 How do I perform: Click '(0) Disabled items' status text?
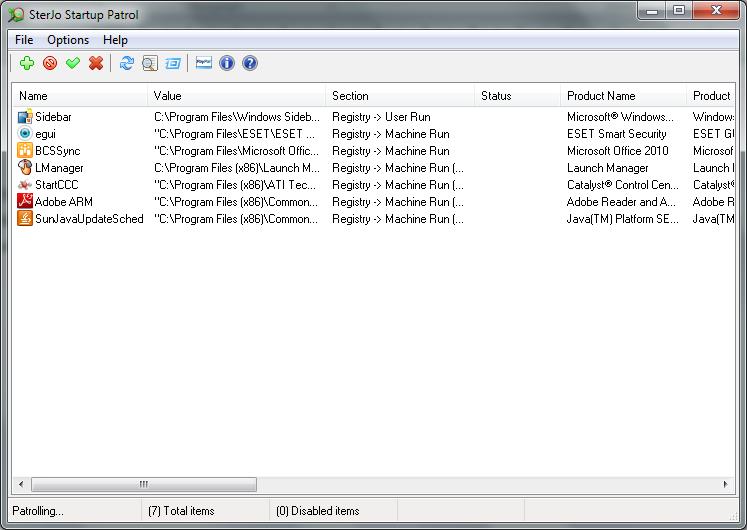(317, 511)
